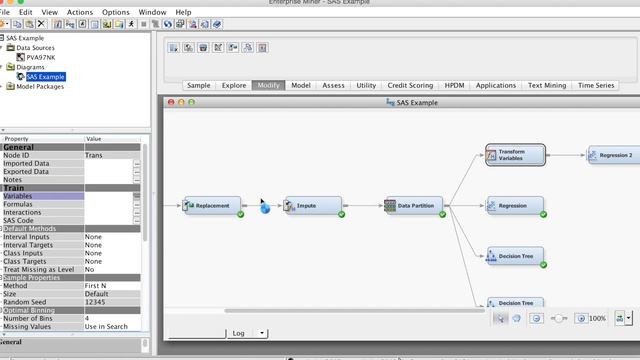
Task: Click the Paste icon in main toolbar
Action: tap(29, 24)
